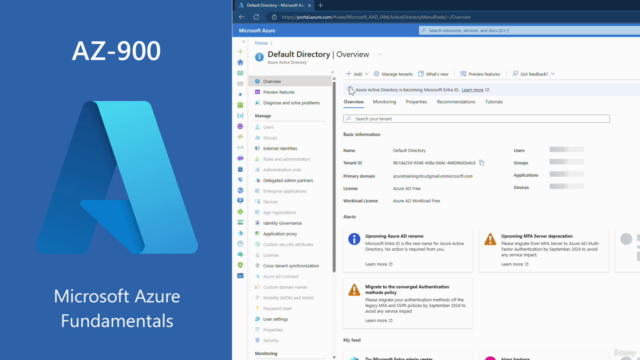This screenshot has height=360, width=640.
Task: Click Learn more in the Entra ID banner
Action: point(473,90)
